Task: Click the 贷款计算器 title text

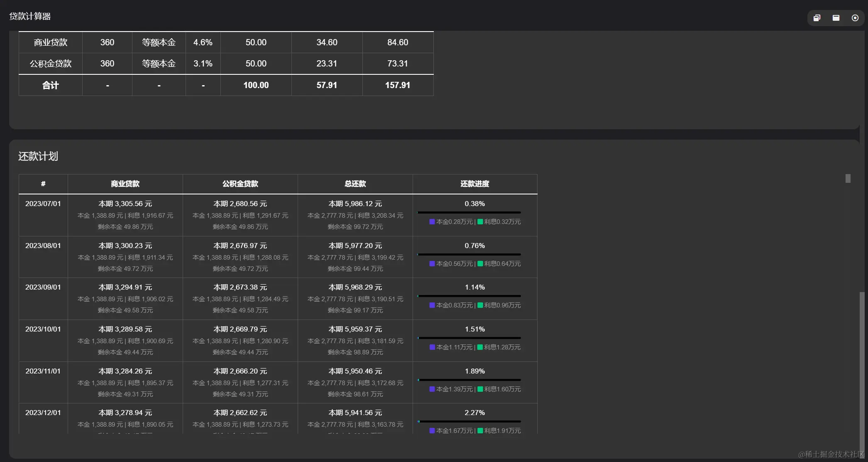Action: click(30, 16)
